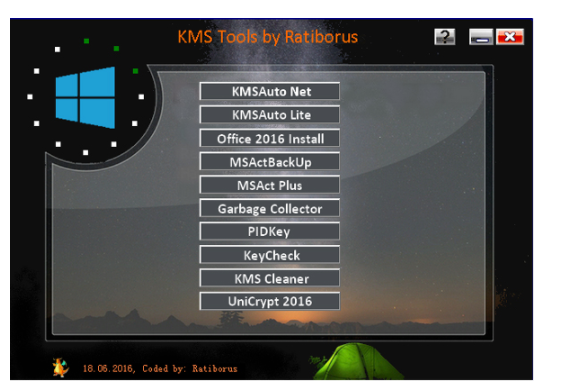Launch KMSAuto Net tool
This screenshot has height=391, width=570.
pos(269,91)
